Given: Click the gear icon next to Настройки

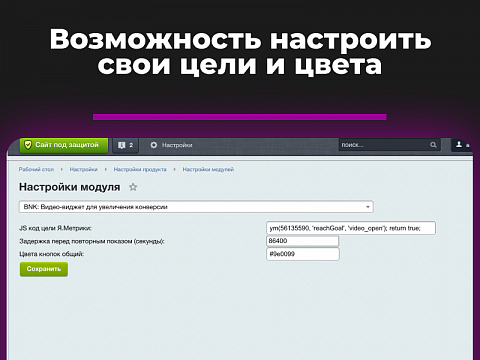Looking at the screenshot, I should pos(154,145).
